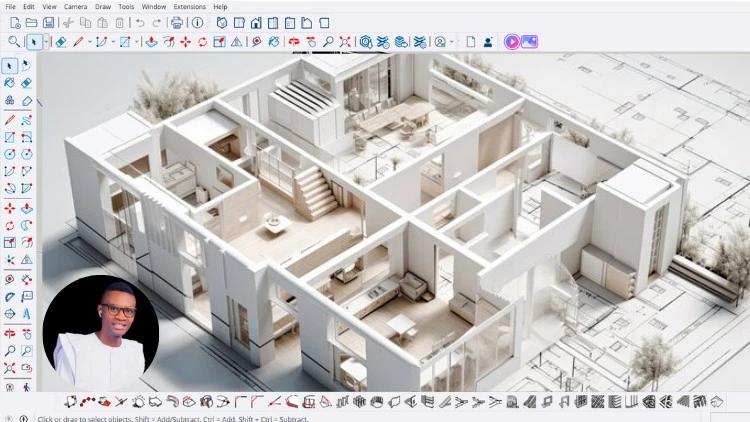Click the purple play button icon

pos(512,42)
